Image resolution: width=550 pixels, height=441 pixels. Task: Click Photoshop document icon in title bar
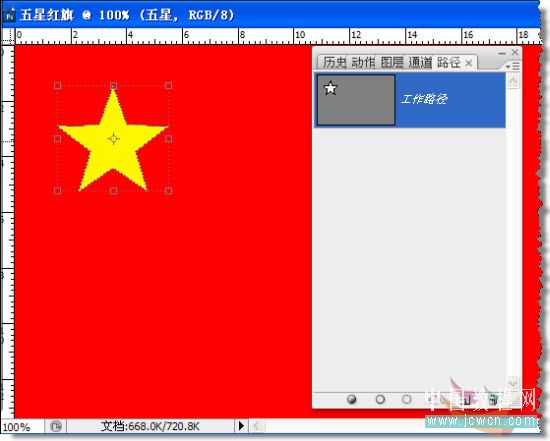point(9,15)
